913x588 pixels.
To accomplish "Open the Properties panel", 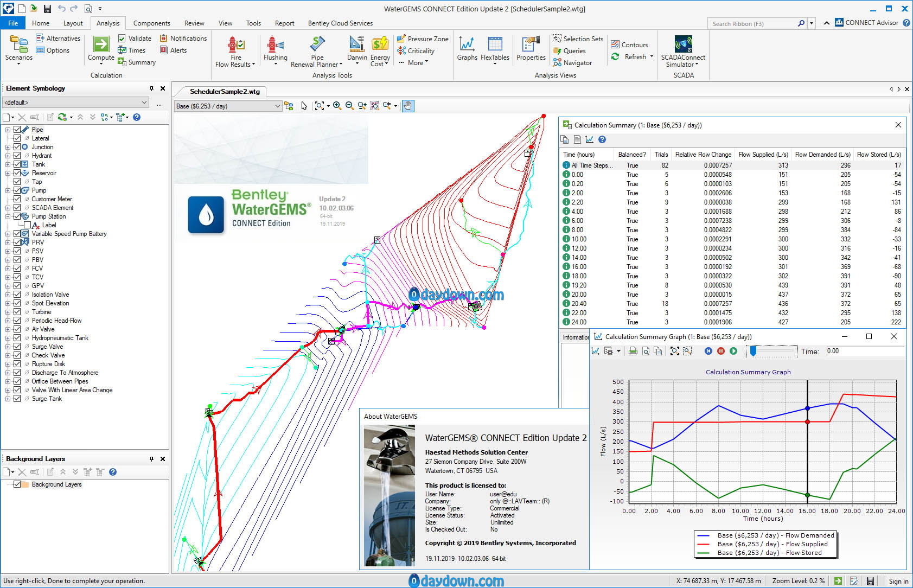I will click(x=531, y=49).
